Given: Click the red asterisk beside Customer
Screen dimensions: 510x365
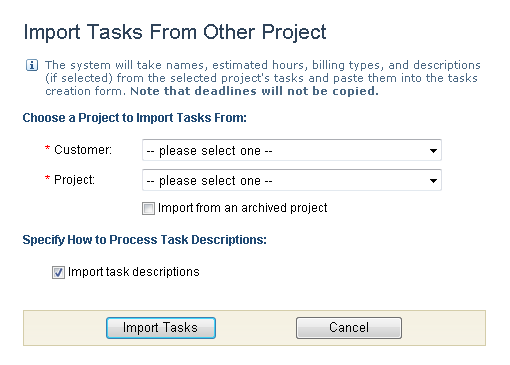Looking at the screenshot, I should click(47, 148).
